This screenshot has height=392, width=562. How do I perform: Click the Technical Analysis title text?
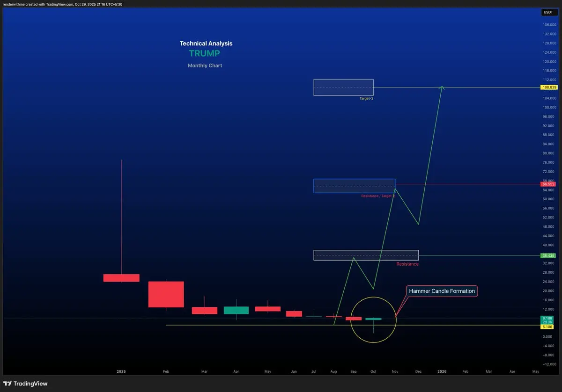[x=206, y=44]
